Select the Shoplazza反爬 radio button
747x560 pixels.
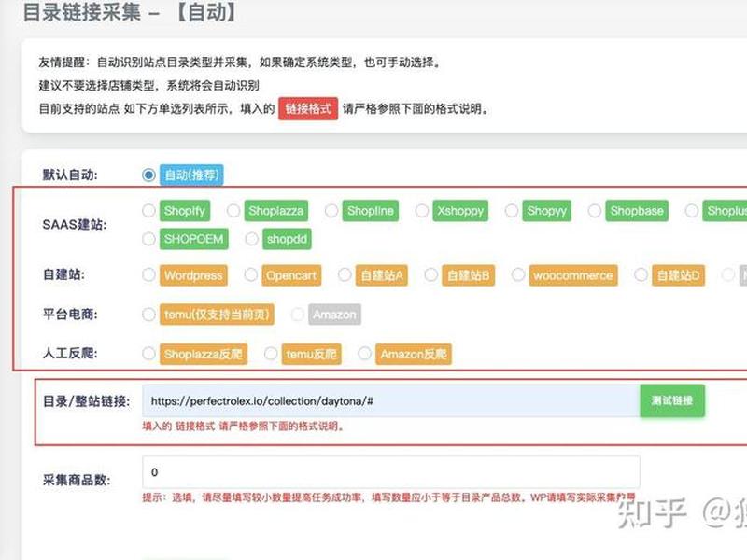148,354
